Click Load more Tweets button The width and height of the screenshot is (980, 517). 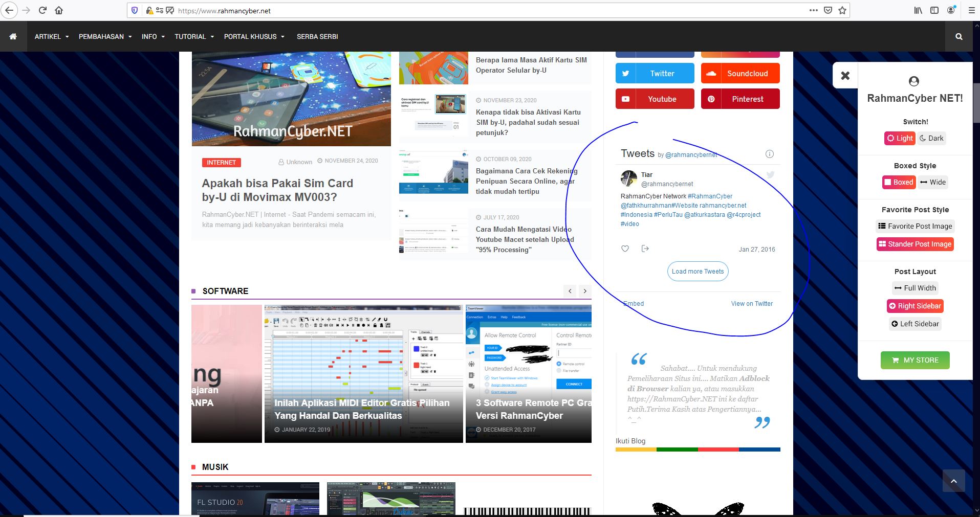pyautogui.click(x=698, y=272)
